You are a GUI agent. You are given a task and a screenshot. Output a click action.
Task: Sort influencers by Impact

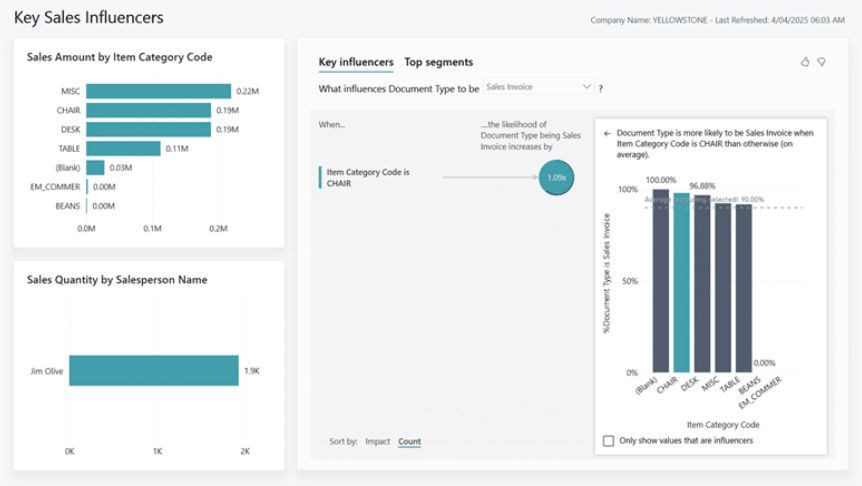point(377,441)
